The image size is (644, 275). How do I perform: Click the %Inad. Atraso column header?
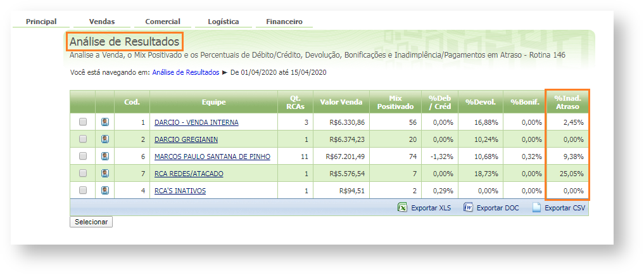567,102
